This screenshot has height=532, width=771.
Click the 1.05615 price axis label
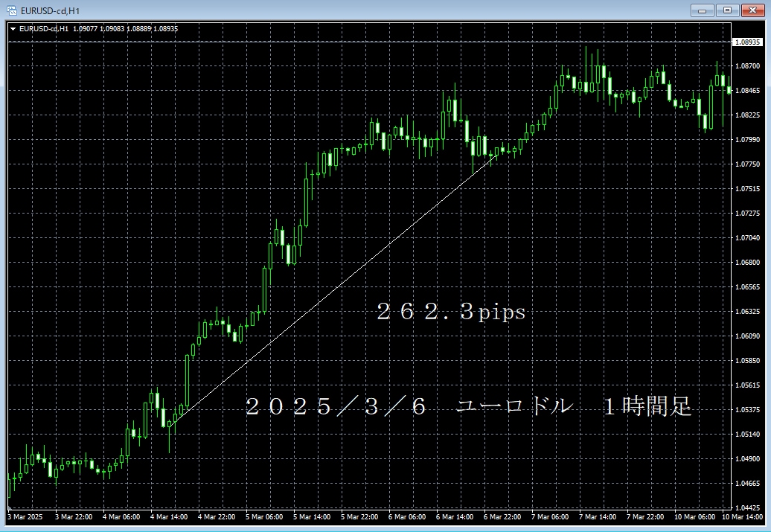pyautogui.click(x=747, y=385)
